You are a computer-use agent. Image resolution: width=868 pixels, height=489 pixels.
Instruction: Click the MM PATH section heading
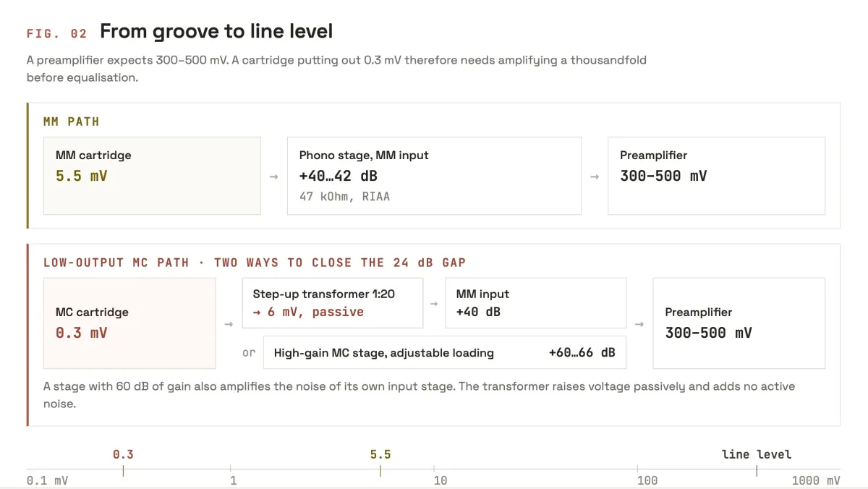point(71,122)
